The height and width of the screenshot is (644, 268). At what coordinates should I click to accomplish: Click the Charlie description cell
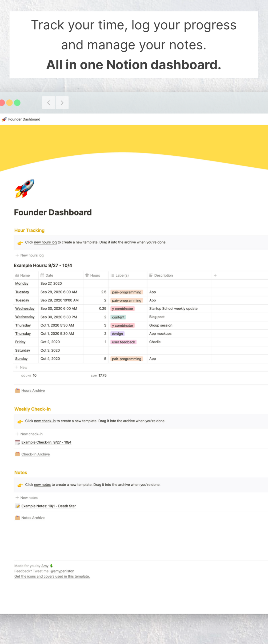click(x=179, y=342)
